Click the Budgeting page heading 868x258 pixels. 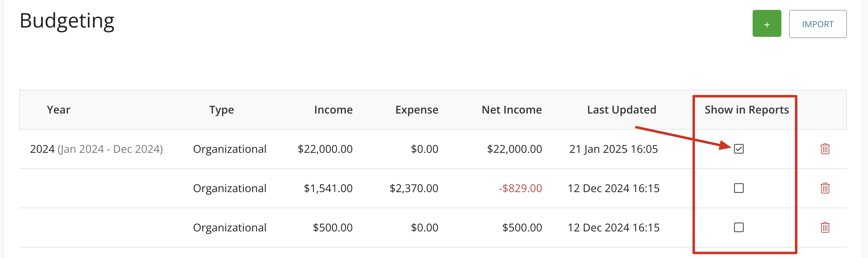tap(67, 21)
